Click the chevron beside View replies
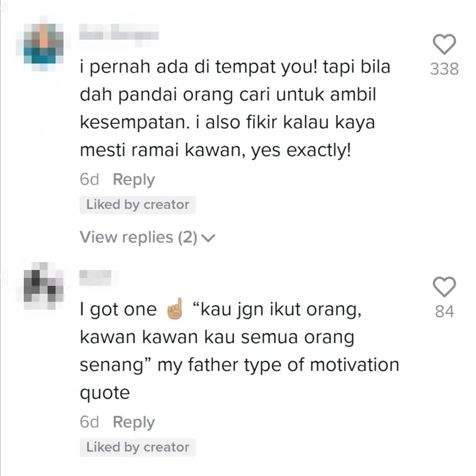The width and height of the screenshot is (476, 476). 208,238
